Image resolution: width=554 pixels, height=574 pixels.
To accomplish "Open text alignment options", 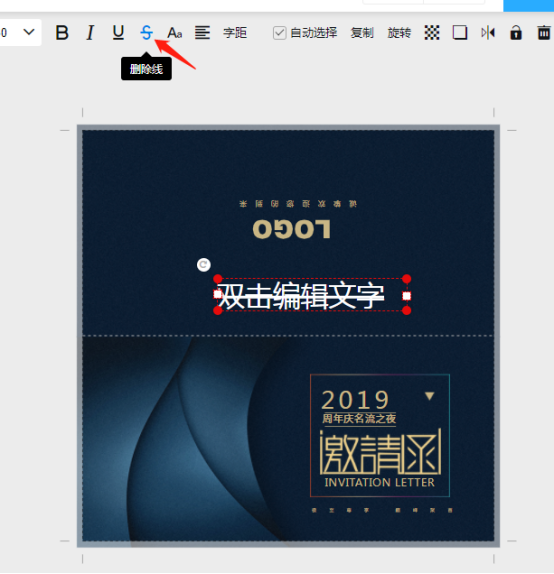I will point(202,33).
